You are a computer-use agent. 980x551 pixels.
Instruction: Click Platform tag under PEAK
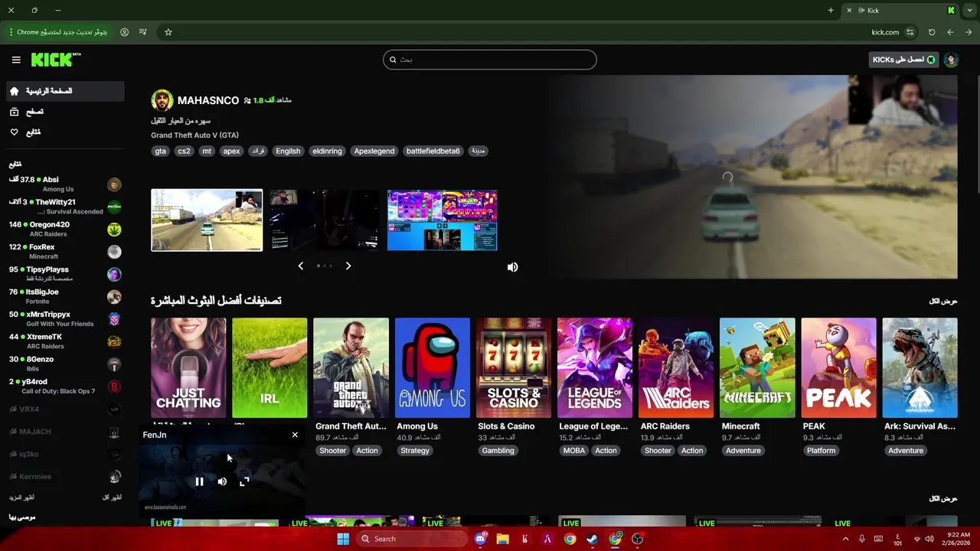pyautogui.click(x=821, y=451)
